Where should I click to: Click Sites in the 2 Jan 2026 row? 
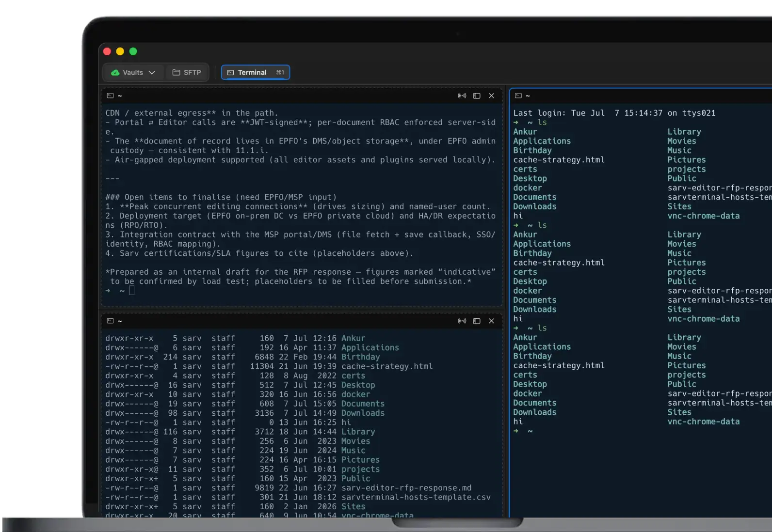point(353,507)
